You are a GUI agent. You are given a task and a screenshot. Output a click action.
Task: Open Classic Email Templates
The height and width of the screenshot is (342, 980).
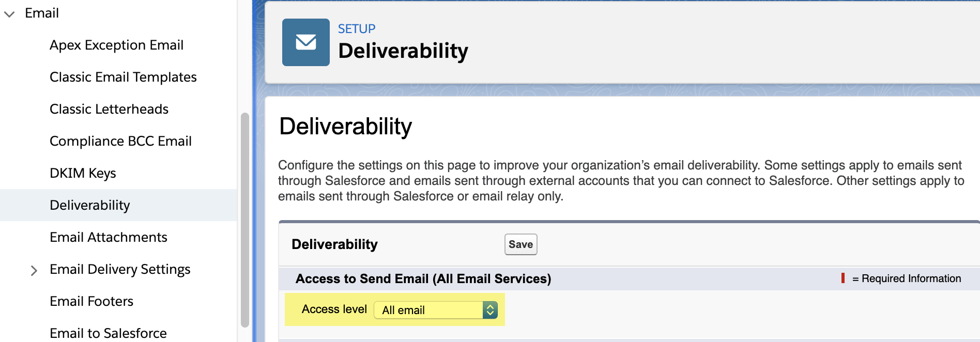(x=123, y=77)
